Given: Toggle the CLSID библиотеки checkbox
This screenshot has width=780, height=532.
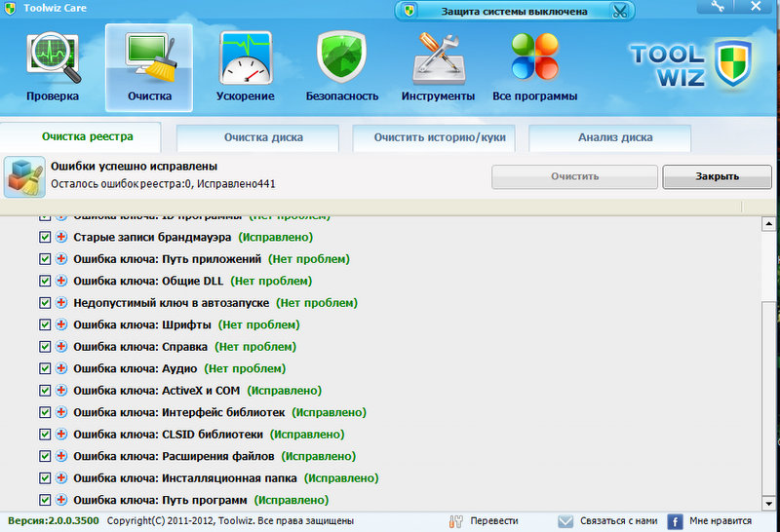Looking at the screenshot, I should [45, 434].
